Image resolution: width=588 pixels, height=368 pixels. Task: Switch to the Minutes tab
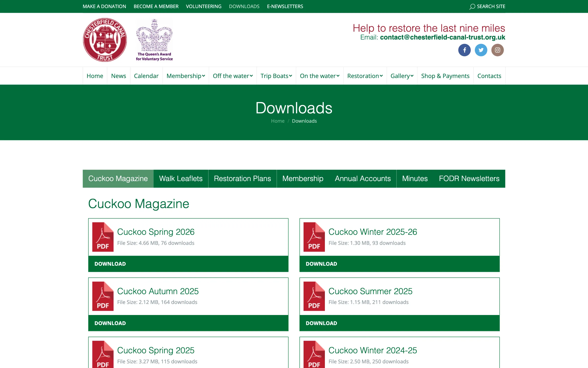coord(415,179)
